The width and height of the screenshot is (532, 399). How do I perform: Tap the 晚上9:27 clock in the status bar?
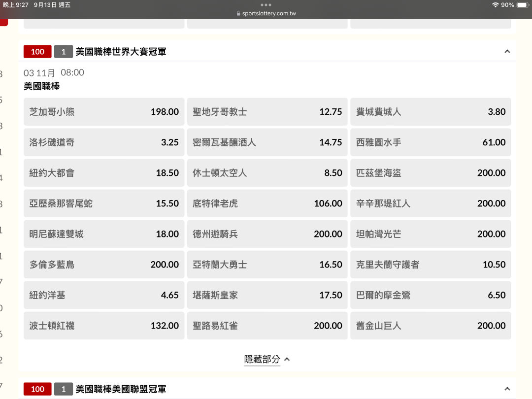point(16,5)
